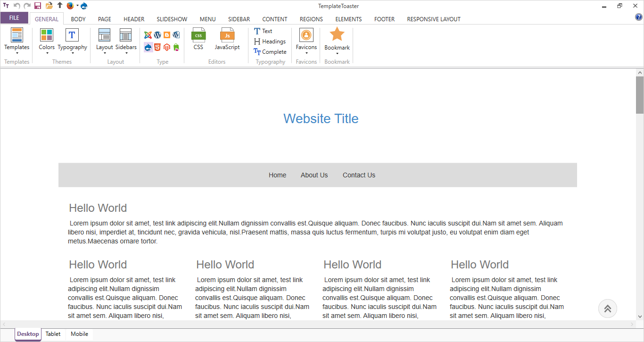Click the About Us link in the preview
This screenshot has width=644, height=342.
tap(314, 175)
